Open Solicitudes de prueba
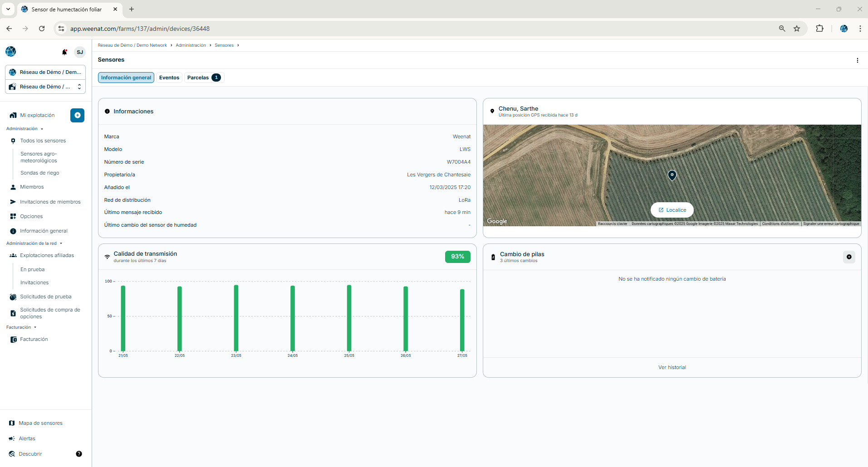Screen dimensions: 868x467 click(45, 297)
